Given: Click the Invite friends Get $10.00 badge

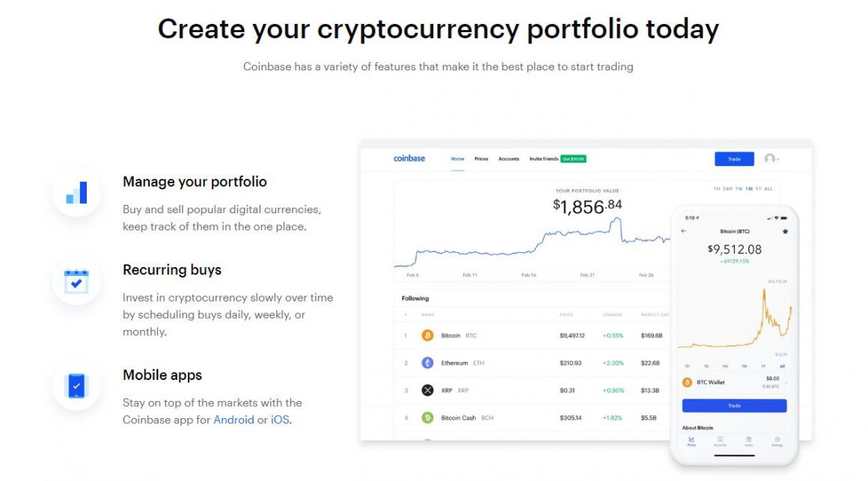Looking at the screenshot, I should 573,159.
